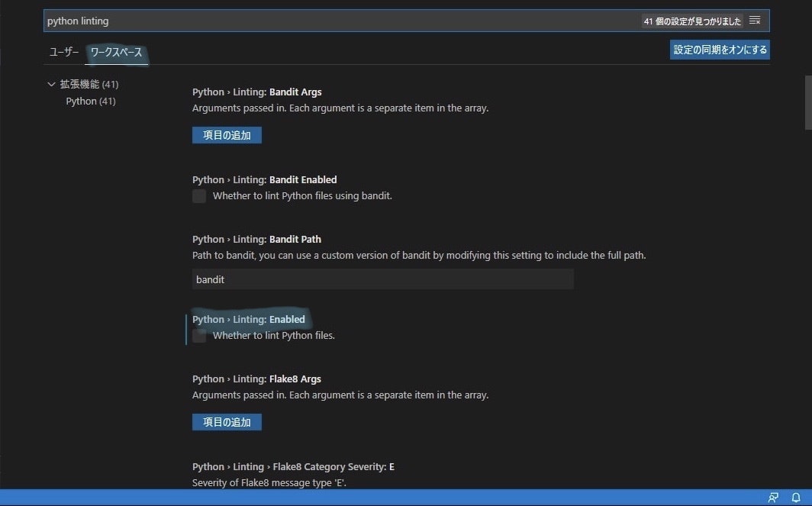The image size is (812, 506).
Task: Click 'Severity of Flake8 message type' text
Action: click(x=269, y=482)
